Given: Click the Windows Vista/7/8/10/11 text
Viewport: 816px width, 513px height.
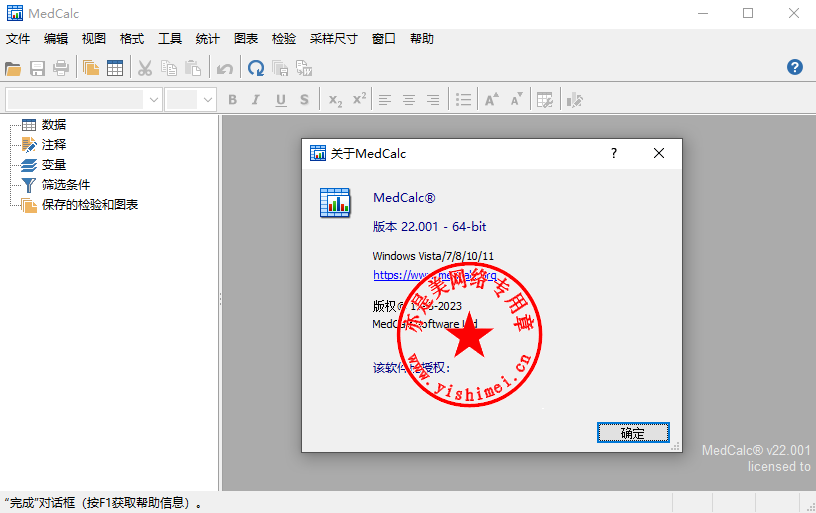Looking at the screenshot, I should tap(433, 256).
